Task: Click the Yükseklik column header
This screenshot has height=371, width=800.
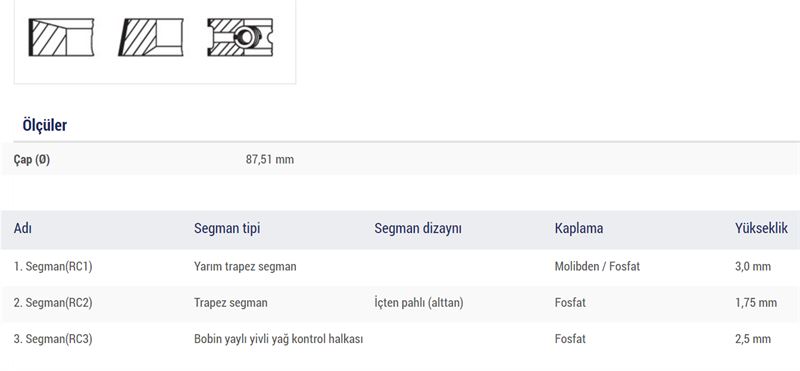Action: click(761, 228)
